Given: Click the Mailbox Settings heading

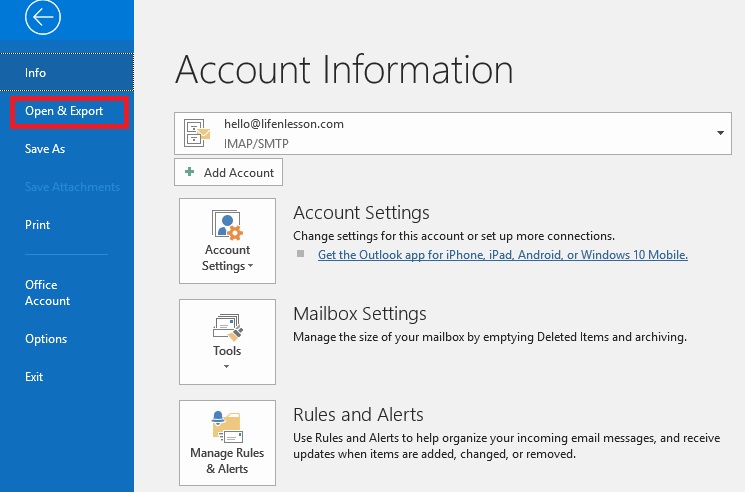Looking at the screenshot, I should [x=360, y=314].
